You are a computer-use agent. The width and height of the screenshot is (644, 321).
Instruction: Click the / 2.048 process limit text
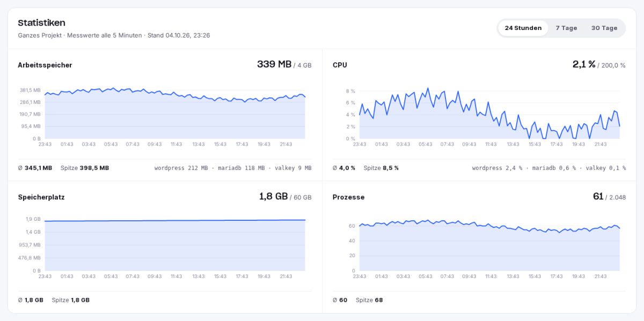pyautogui.click(x=616, y=198)
